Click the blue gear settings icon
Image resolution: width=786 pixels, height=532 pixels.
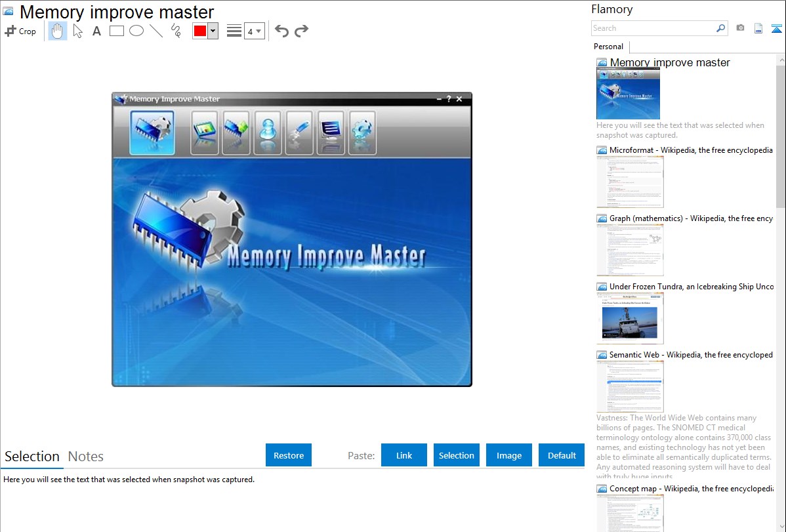pyautogui.click(x=362, y=133)
